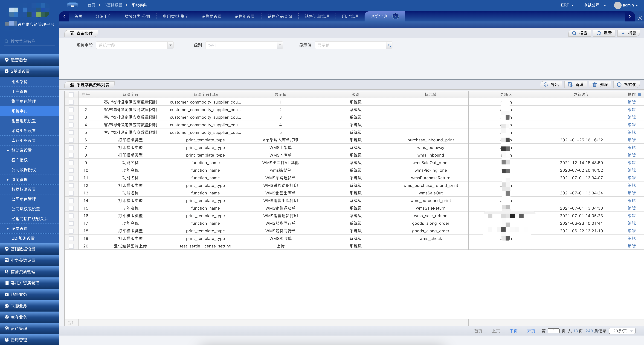Click the search icon in menu search box

coord(6,41)
